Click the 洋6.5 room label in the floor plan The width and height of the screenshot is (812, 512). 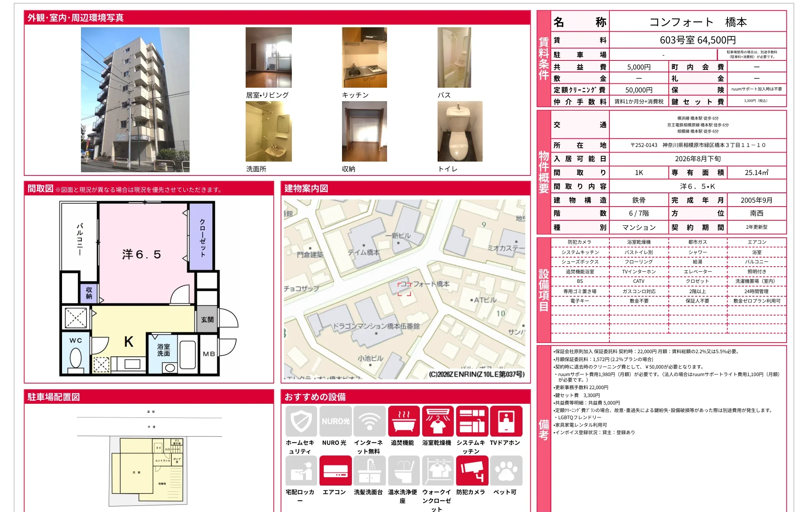141,254
